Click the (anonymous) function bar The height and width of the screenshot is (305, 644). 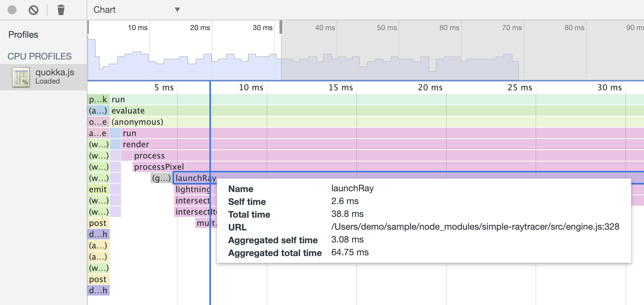(x=137, y=122)
